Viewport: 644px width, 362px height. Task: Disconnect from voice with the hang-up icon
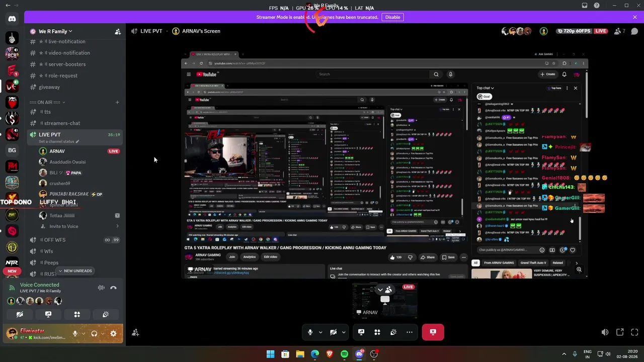(113, 288)
